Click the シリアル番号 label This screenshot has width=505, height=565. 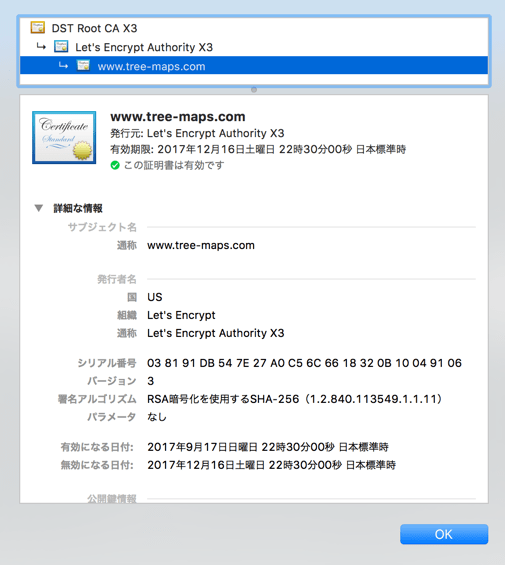point(107,363)
